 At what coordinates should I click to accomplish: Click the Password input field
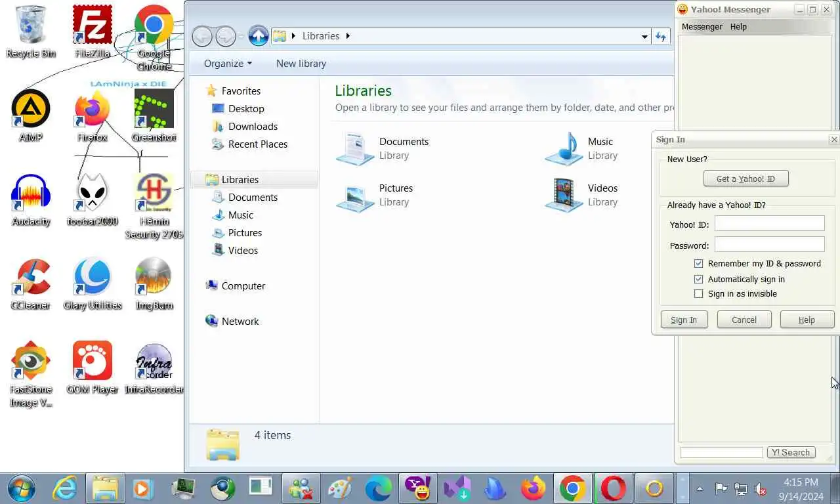point(769,245)
